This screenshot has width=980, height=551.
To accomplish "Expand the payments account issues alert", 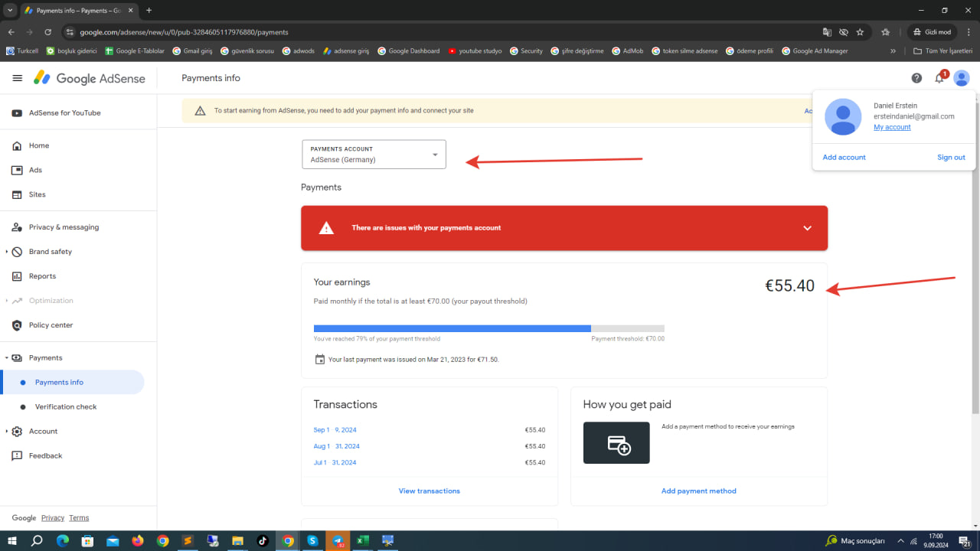I will [x=806, y=228].
